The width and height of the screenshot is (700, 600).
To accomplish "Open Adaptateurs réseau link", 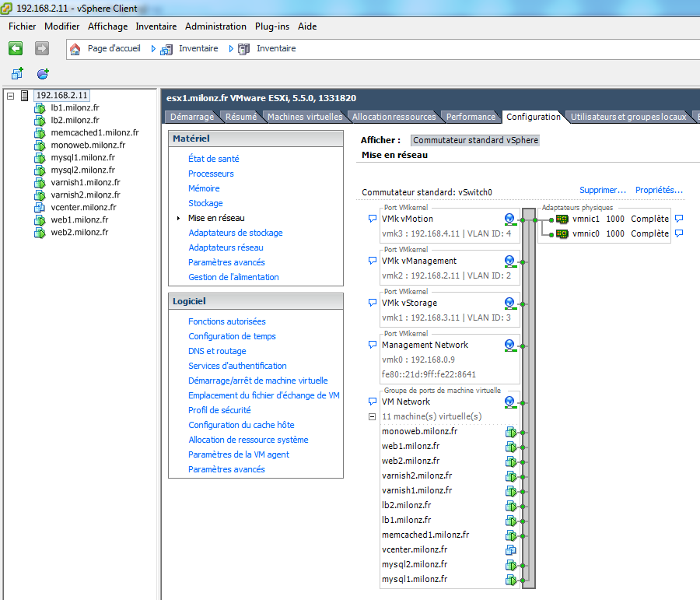I will [226, 247].
